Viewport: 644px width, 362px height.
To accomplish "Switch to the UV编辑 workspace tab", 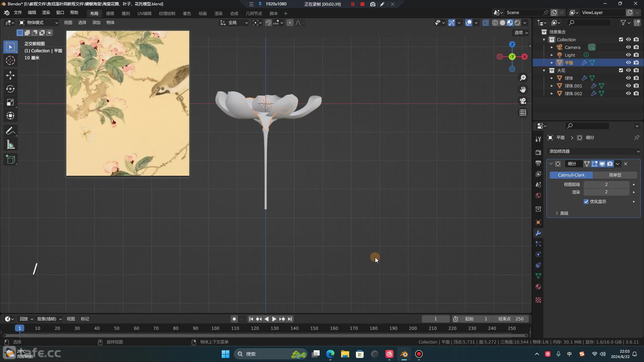I will (144, 13).
